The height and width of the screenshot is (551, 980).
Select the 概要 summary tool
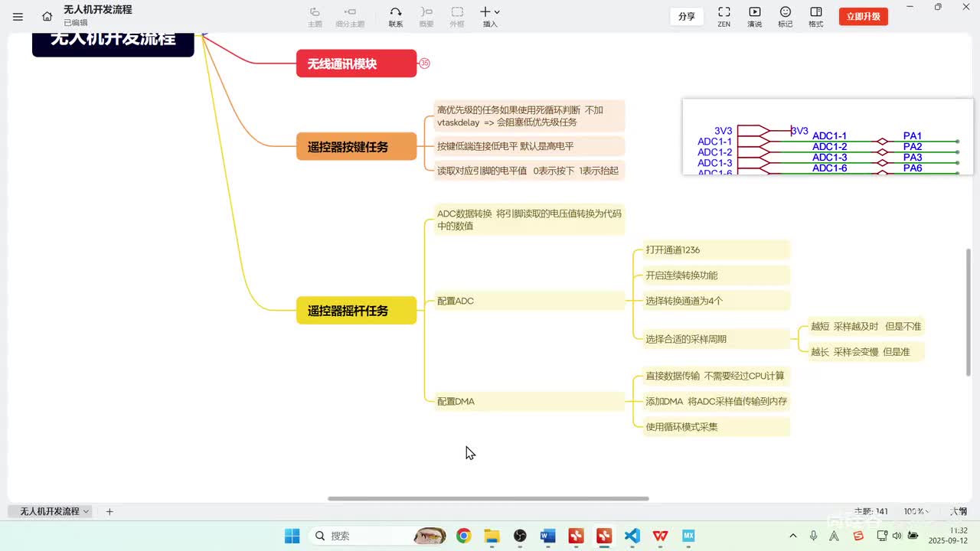(x=426, y=16)
